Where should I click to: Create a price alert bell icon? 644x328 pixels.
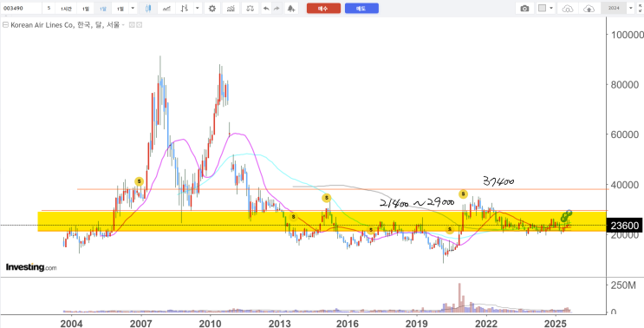tap(290, 8)
